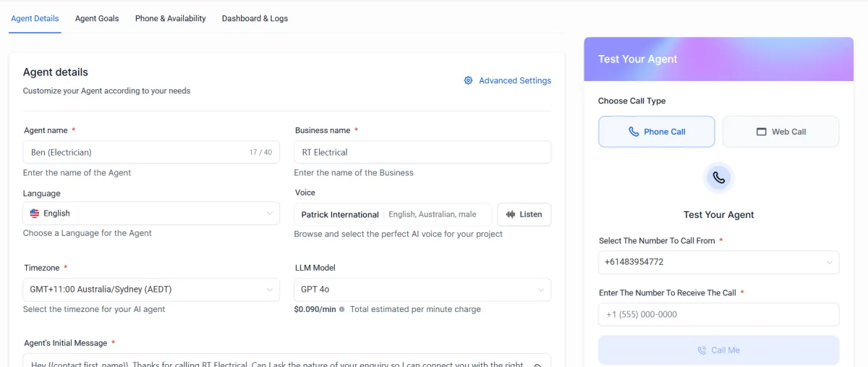
Task: Click the info icon beside $0.090/min
Action: click(341, 309)
